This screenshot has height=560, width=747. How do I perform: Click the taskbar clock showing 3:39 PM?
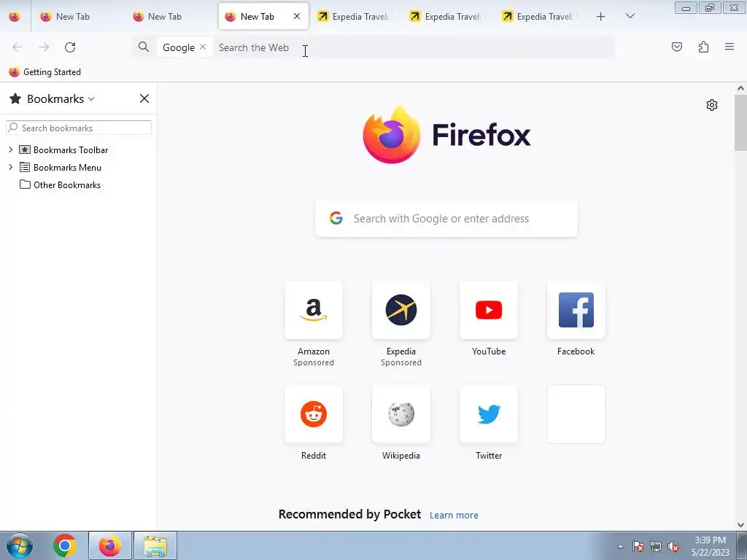tap(710, 546)
